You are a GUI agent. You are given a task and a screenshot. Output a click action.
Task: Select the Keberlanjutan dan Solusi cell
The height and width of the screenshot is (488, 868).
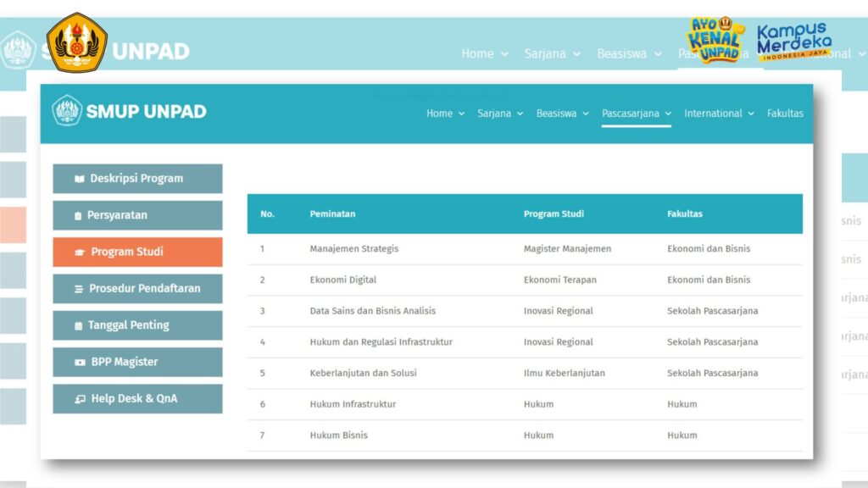(x=363, y=373)
